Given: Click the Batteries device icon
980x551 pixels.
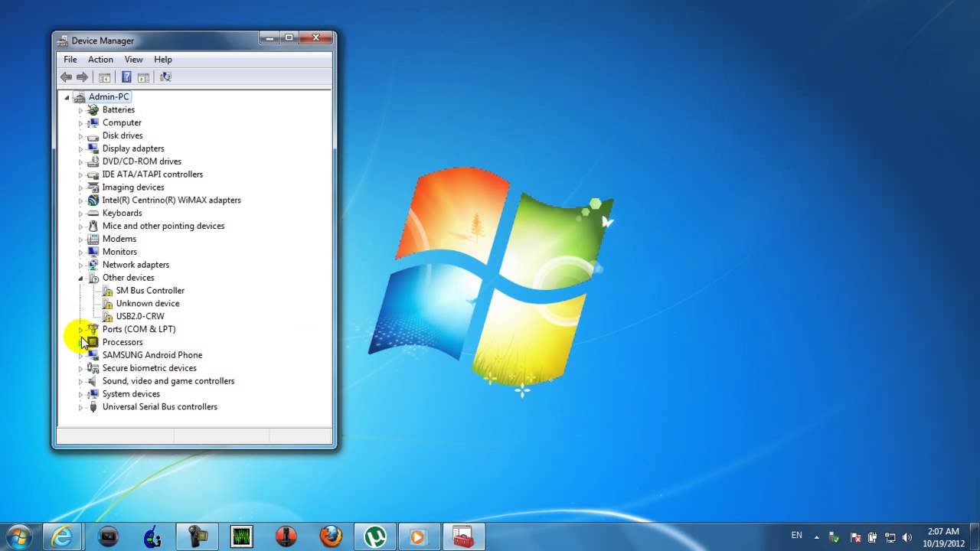Looking at the screenshot, I should pos(93,109).
